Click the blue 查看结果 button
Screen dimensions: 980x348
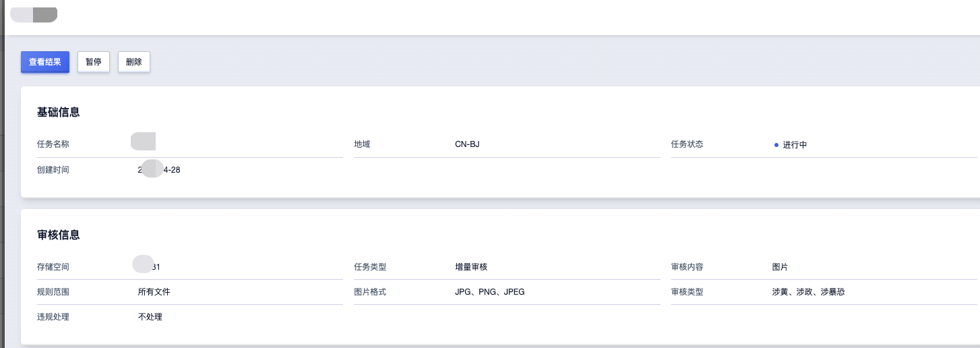[45, 62]
